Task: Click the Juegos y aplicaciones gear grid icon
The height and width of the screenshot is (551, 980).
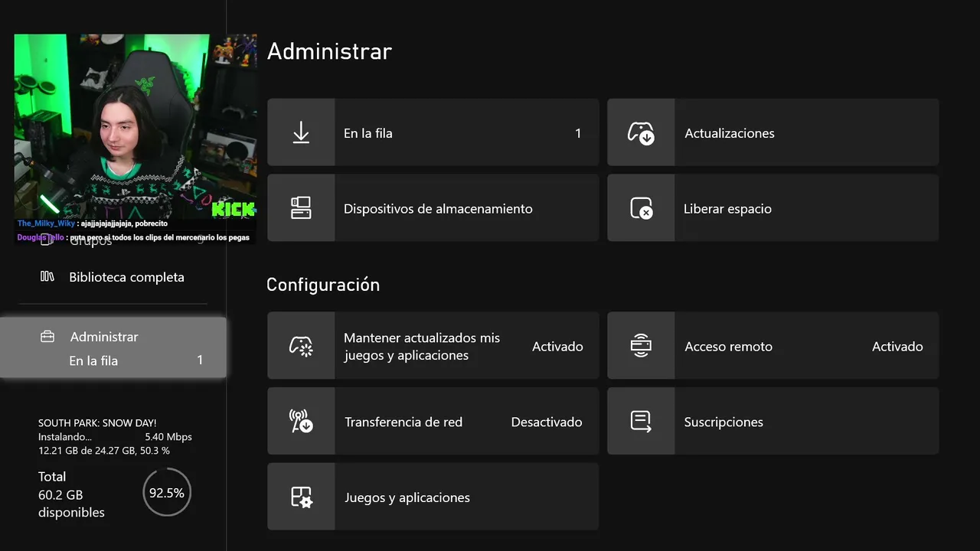Action: [x=301, y=497]
